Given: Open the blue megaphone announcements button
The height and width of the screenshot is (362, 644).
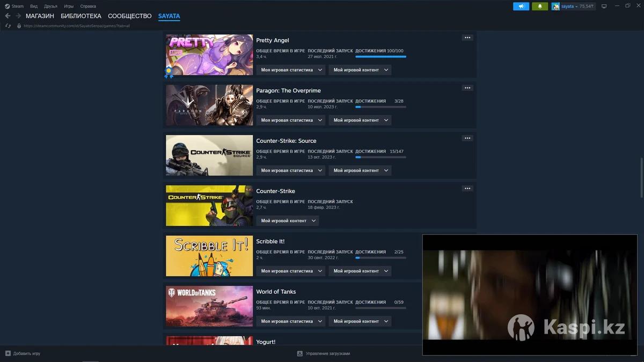Looking at the screenshot, I should point(521,6).
